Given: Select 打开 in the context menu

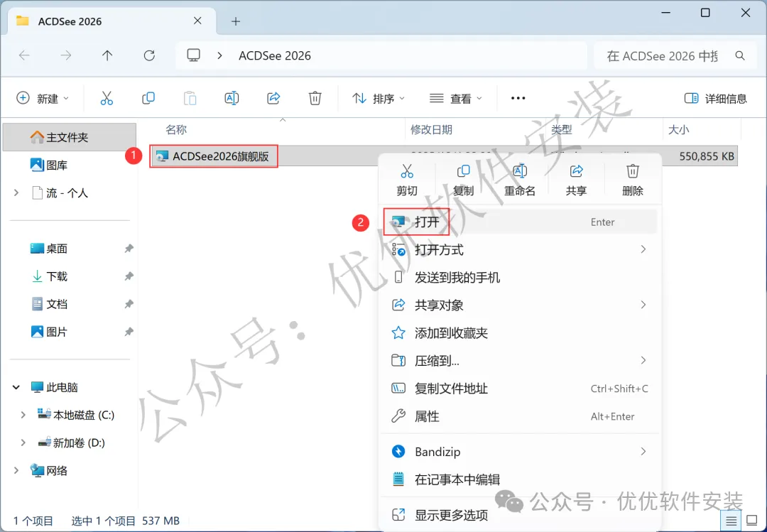Looking at the screenshot, I should pyautogui.click(x=519, y=222).
